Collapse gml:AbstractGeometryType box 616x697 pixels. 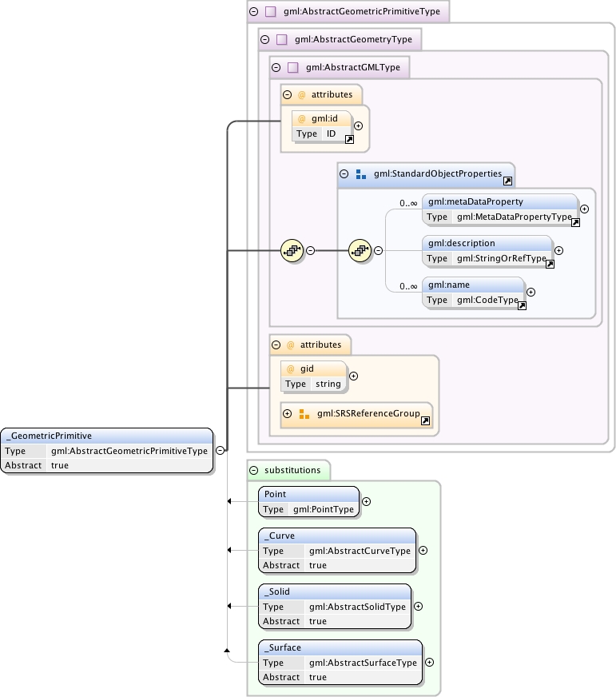(265, 39)
